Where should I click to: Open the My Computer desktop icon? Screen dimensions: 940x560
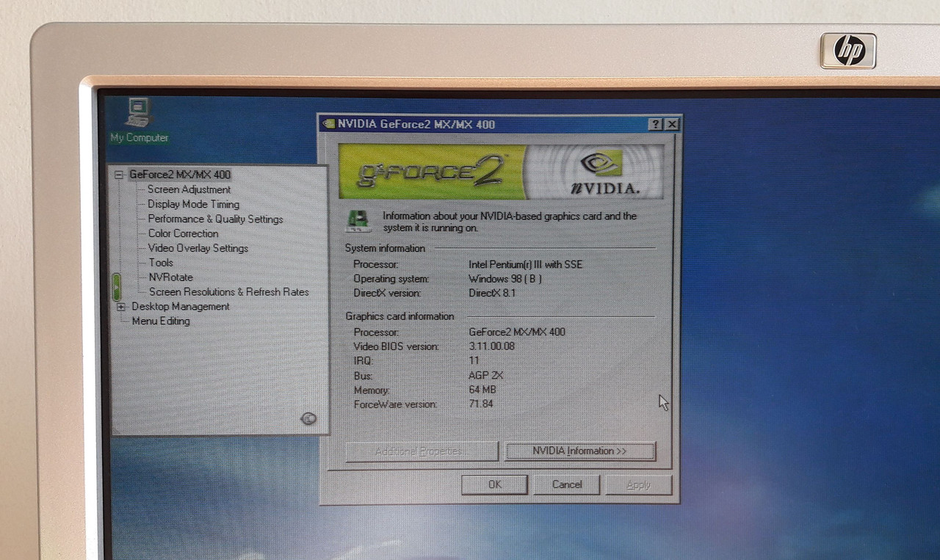coord(139,120)
